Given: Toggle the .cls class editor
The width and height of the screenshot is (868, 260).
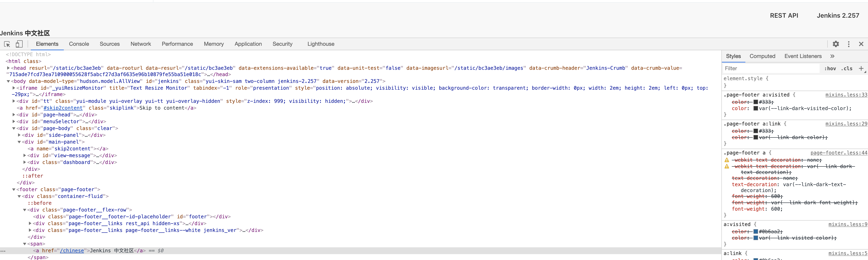Looking at the screenshot, I should click(847, 68).
